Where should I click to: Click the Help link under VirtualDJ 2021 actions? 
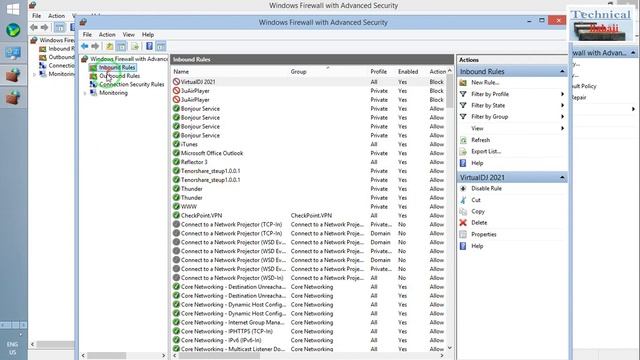click(477, 246)
